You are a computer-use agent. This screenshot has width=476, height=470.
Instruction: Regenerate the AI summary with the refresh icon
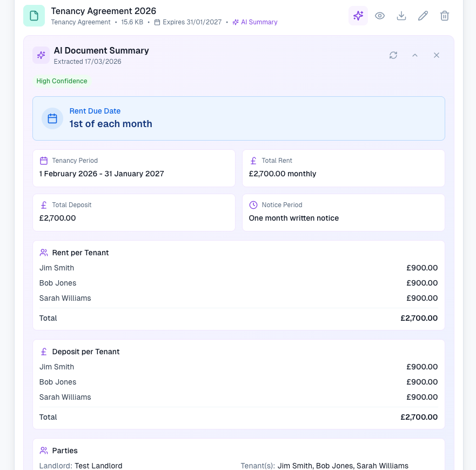coord(393,55)
